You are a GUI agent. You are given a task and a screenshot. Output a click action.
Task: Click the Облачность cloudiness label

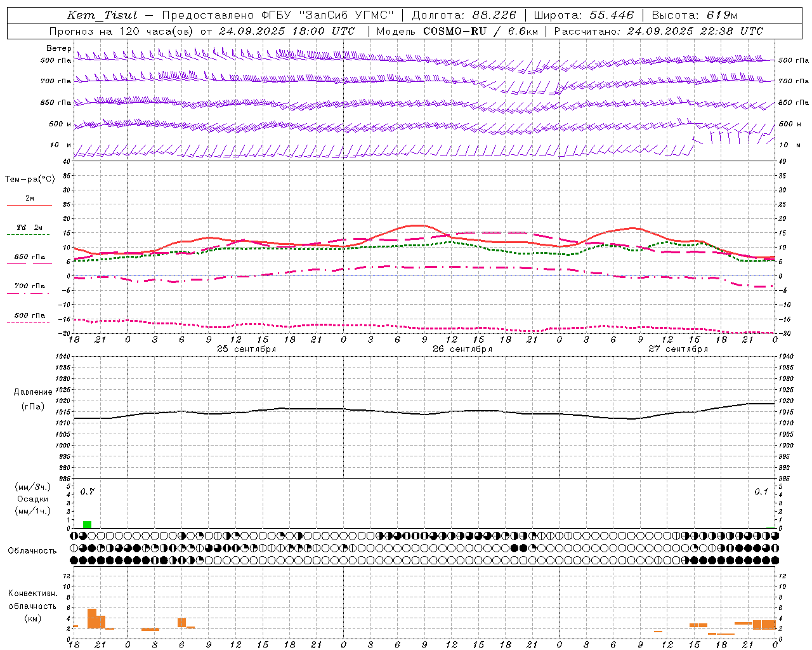pyautogui.click(x=32, y=551)
